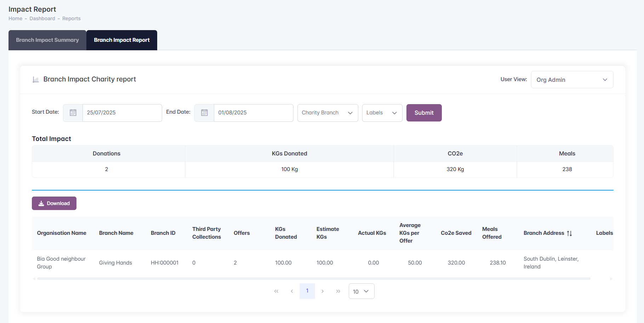Download the branch impact report
Image resolution: width=644 pixels, height=323 pixels.
point(54,203)
